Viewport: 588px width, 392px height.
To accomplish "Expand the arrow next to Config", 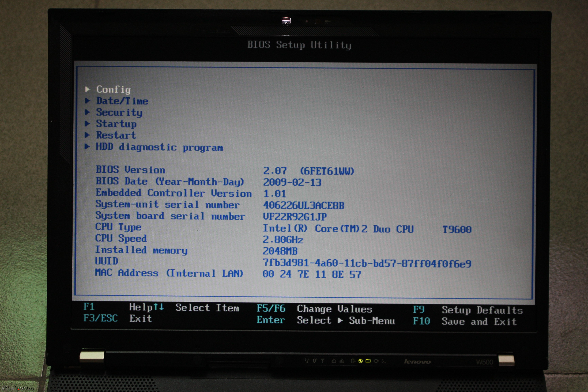I will (x=87, y=89).
